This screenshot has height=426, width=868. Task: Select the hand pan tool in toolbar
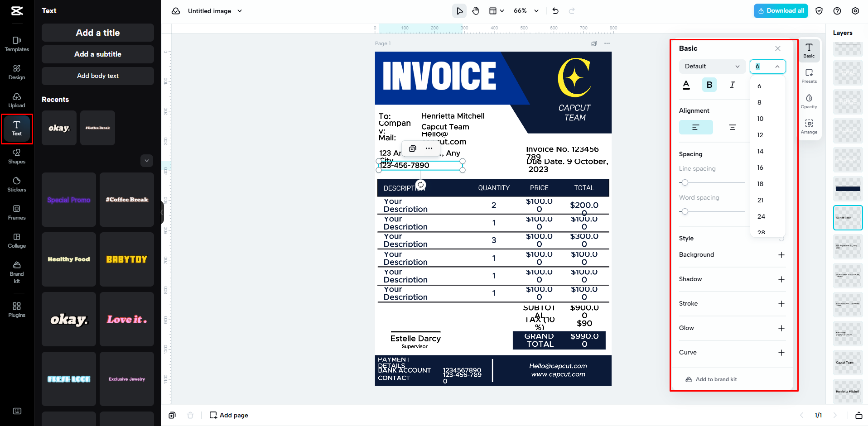(476, 10)
